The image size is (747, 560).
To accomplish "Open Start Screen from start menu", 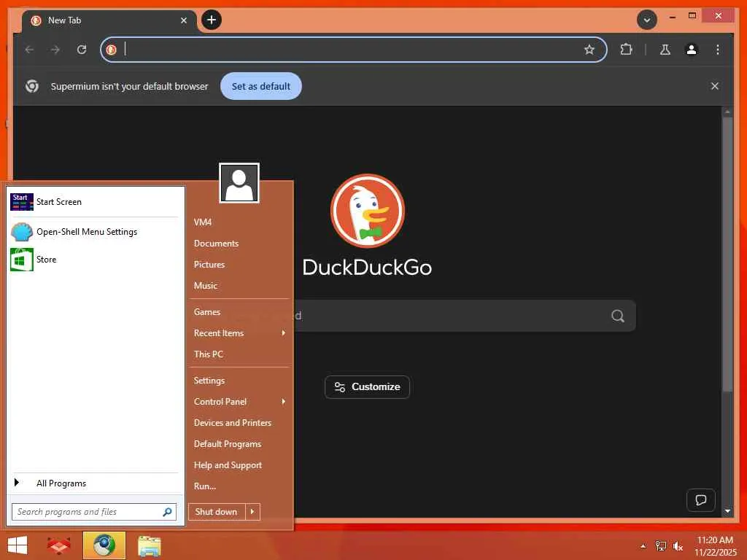I will (94, 202).
